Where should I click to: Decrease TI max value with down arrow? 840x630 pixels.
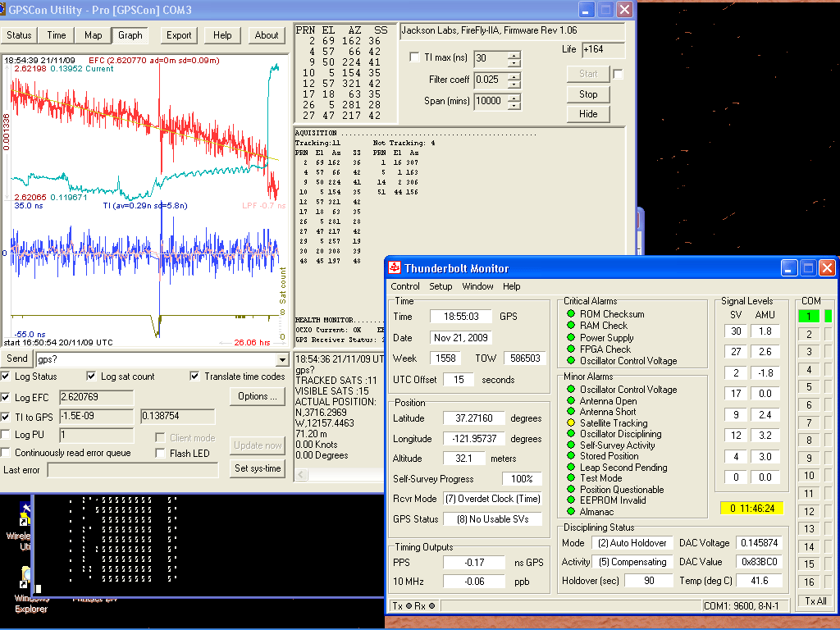(514, 62)
